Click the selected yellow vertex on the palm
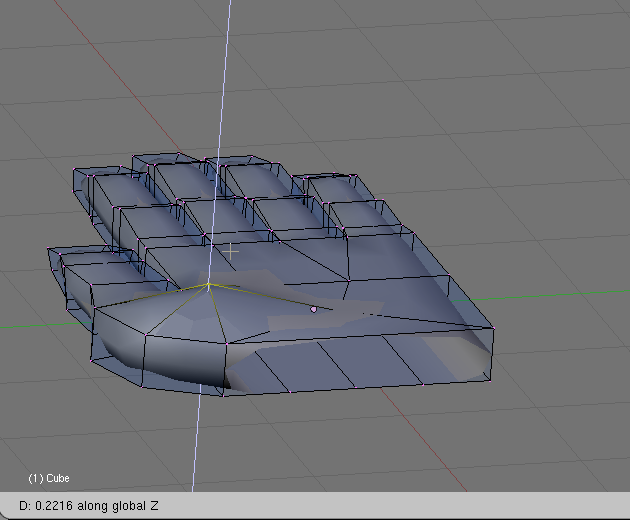630x520 pixels. [209, 285]
